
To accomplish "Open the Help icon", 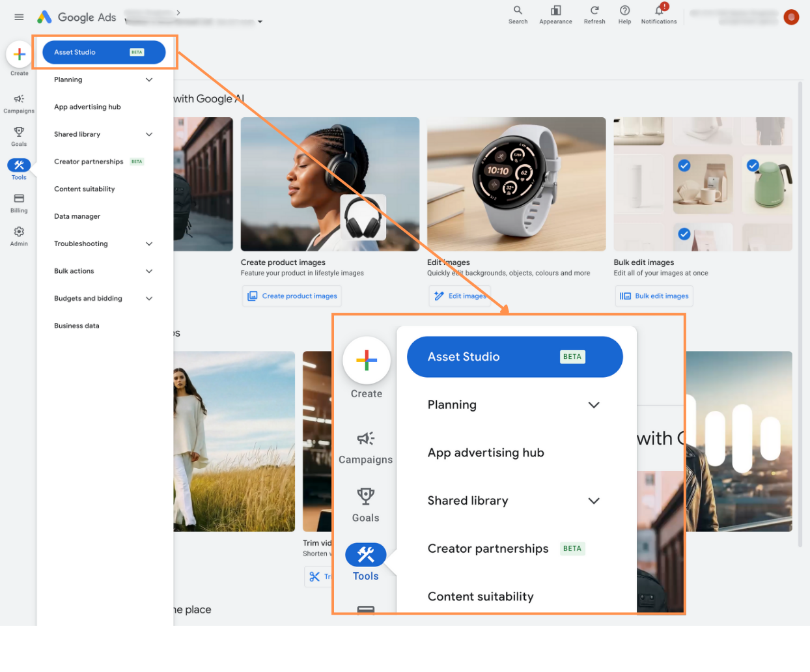I will tap(624, 15).
